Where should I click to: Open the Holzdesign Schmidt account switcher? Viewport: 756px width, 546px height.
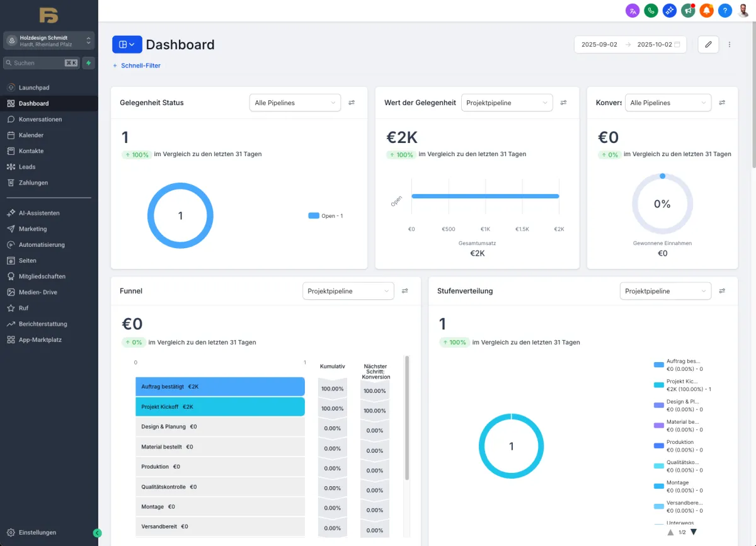click(x=49, y=40)
